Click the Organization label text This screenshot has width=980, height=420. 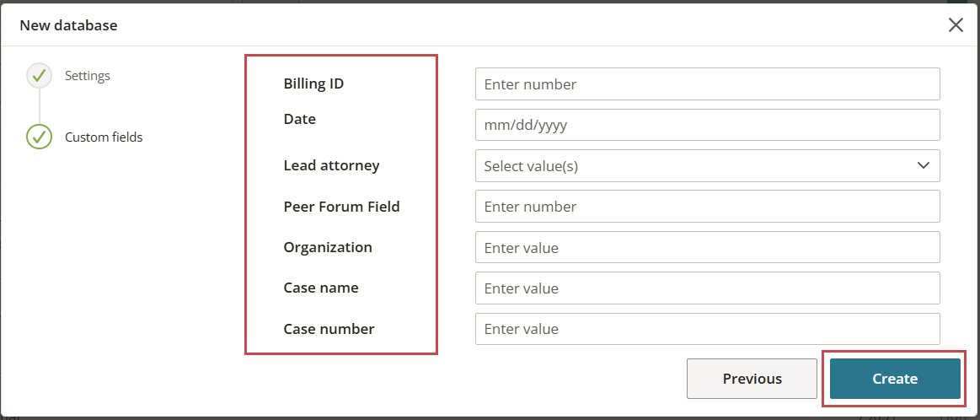point(328,247)
